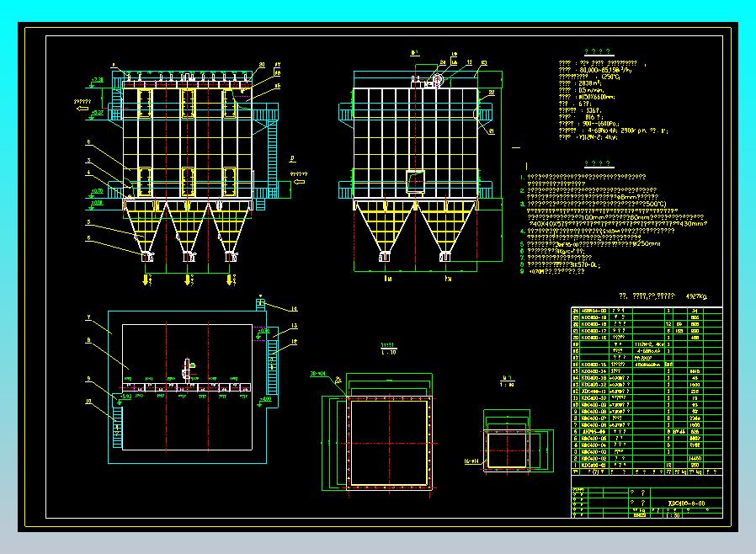Image resolution: width=756 pixels, height=554 pixels.
Task: Select 'KDC400-17' cell in parts list
Action: point(594,331)
